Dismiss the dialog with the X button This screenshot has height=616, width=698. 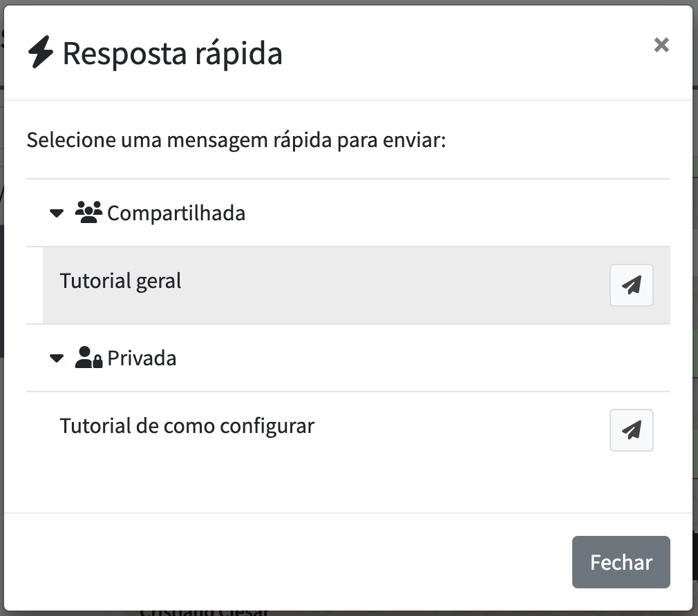661,44
